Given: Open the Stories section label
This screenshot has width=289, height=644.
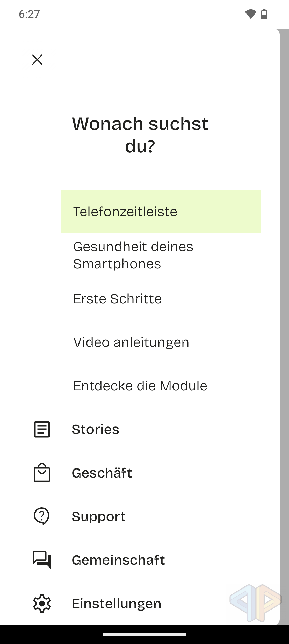Looking at the screenshot, I should click(96, 429).
